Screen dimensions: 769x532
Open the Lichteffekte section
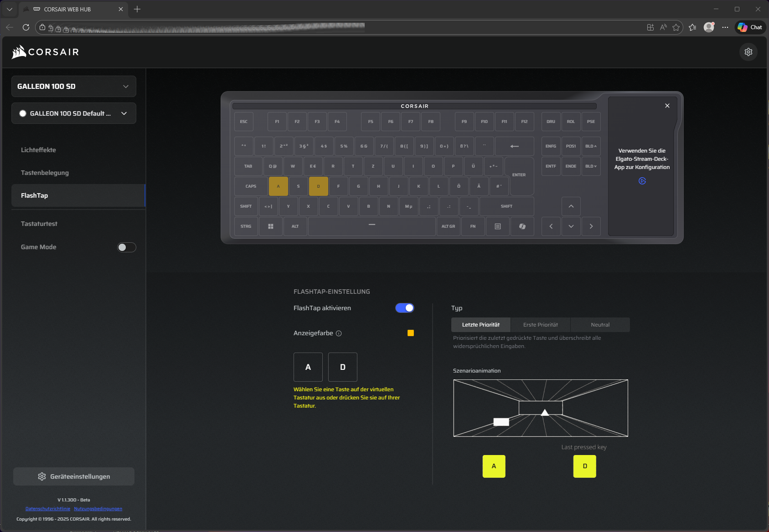(38, 150)
